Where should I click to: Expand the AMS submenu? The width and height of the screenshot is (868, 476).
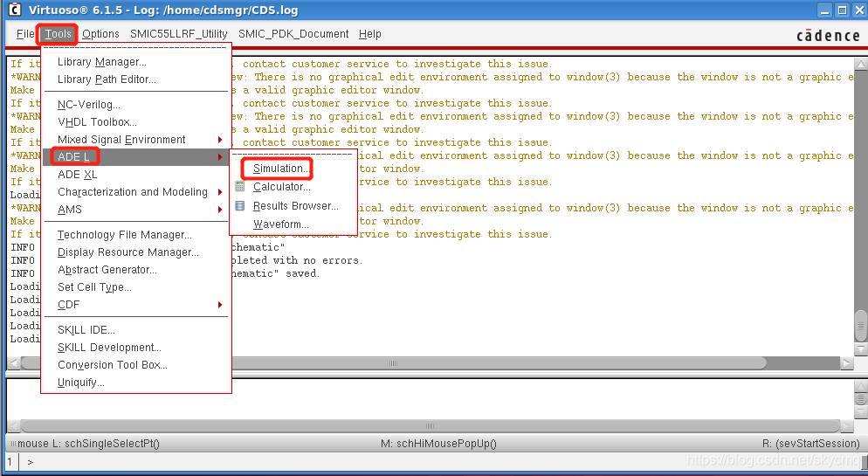135,210
